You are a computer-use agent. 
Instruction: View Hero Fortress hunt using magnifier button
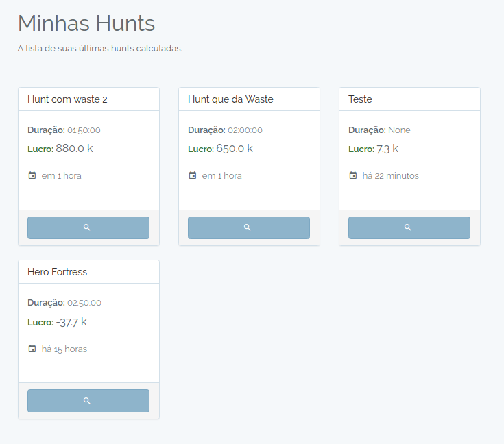tap(88, 400)
